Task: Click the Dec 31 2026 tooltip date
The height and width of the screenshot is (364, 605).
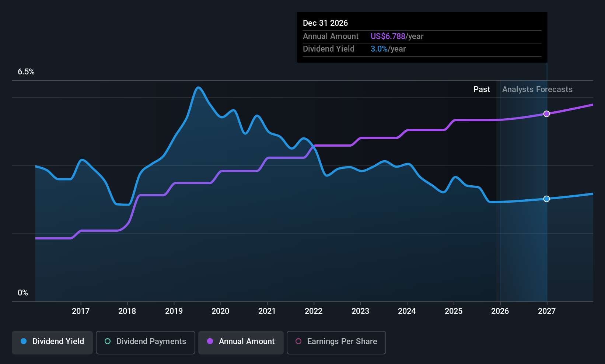Action: (325, 23)
